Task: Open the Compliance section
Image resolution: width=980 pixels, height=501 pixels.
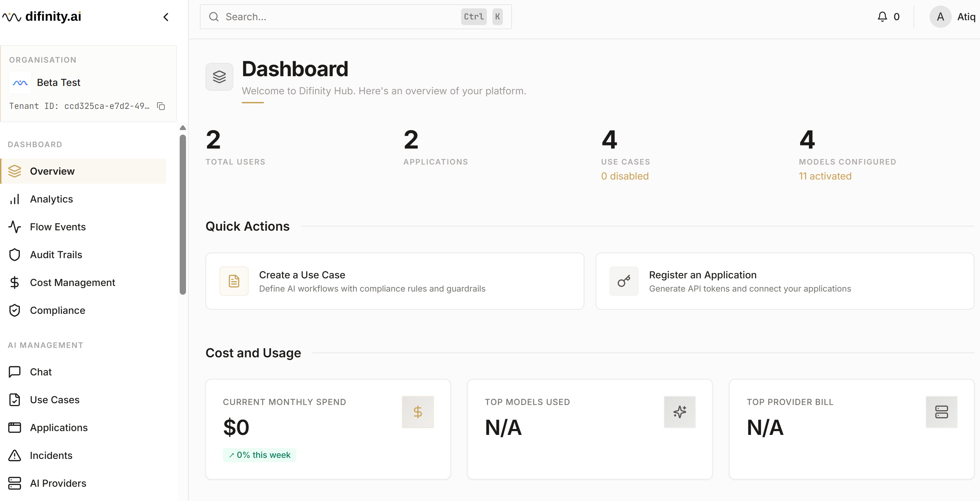Action: (x=57, y=311)
